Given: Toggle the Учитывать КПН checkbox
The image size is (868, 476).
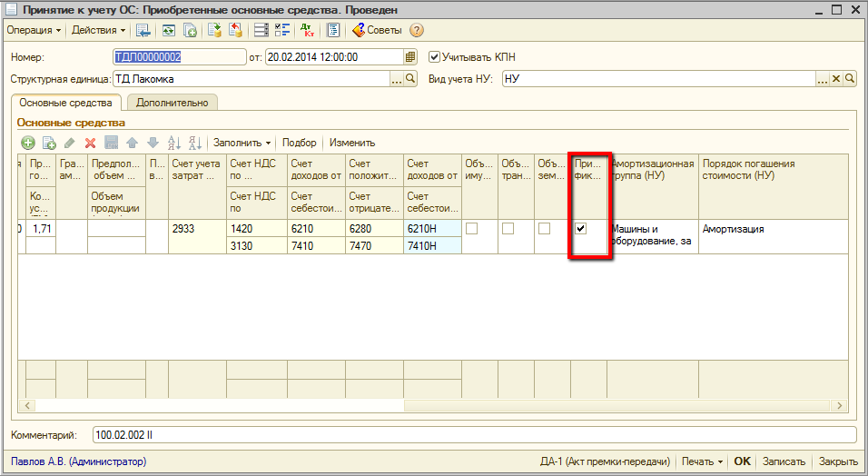Looking at the screenshot, I should pos(434,57).
